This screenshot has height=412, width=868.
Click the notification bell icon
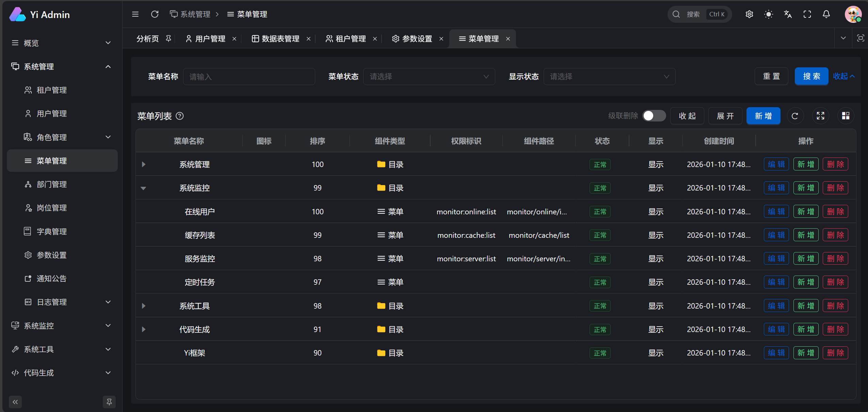(826, 14)
